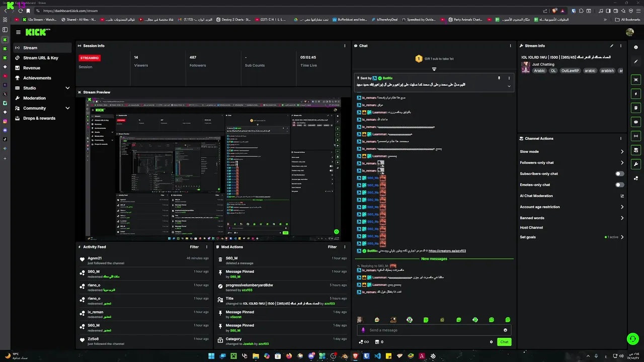Select the Arabic stream tag
This screenshot has height=362, width=644.
[539, 71]
